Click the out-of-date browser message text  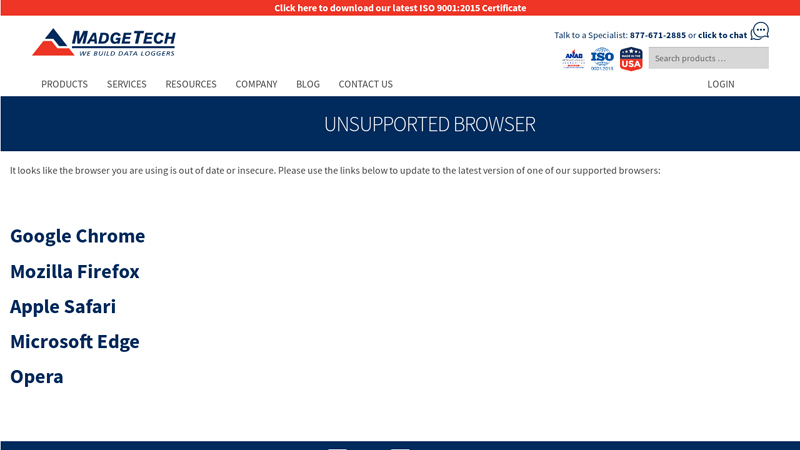335,170
